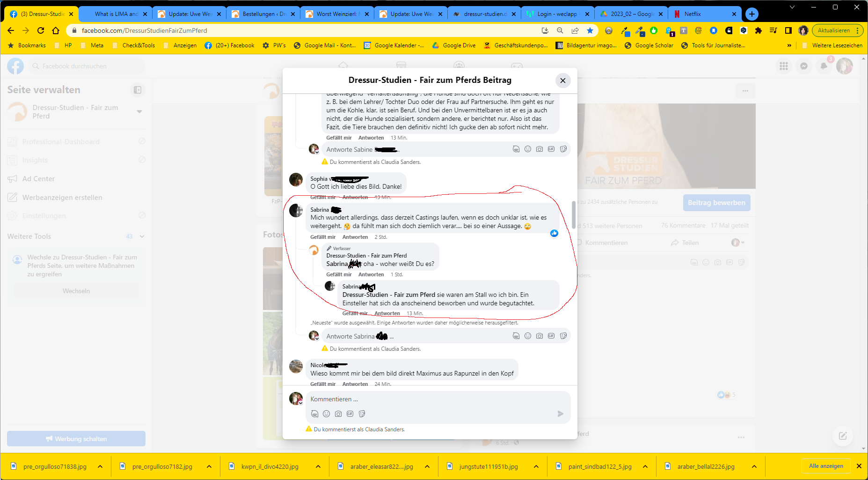The width and height of the screenshot is (868, 480).
Task: Expand the Weitere Tools section
Action: tap(142, 236)
